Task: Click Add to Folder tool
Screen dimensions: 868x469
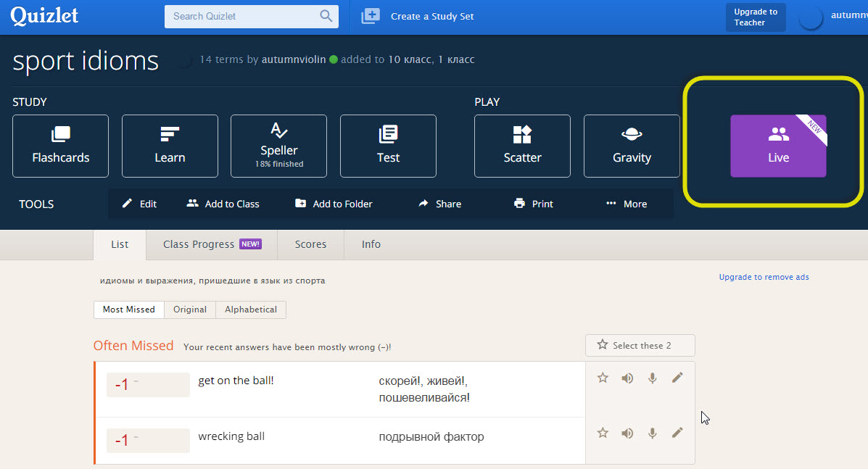Action: click(334, 204)
